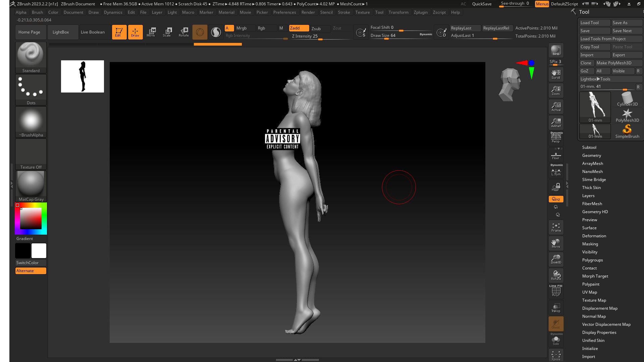Viewport: 644px width, 362px height.
Task: Click the QuickSave button
Action: [482, 4]
